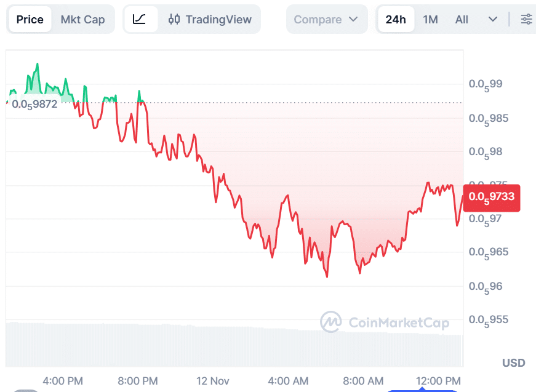Switch to Mkt Cap view
The width and height of the screenshot is (536, 392).
tap(83, 19)
